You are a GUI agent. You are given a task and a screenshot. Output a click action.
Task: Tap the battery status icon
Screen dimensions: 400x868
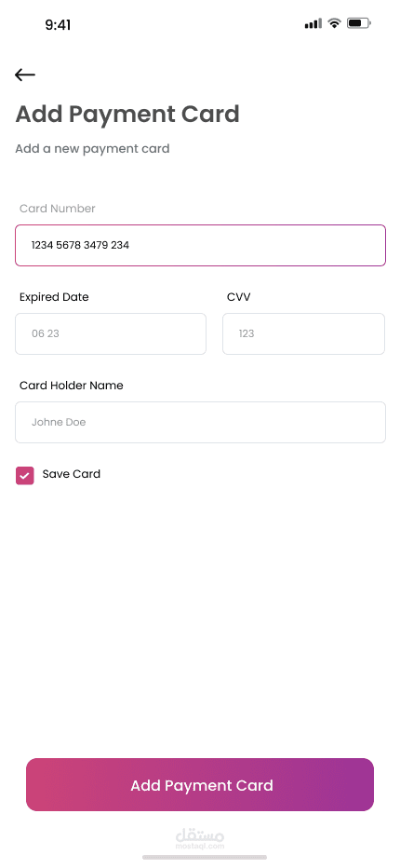358,23
